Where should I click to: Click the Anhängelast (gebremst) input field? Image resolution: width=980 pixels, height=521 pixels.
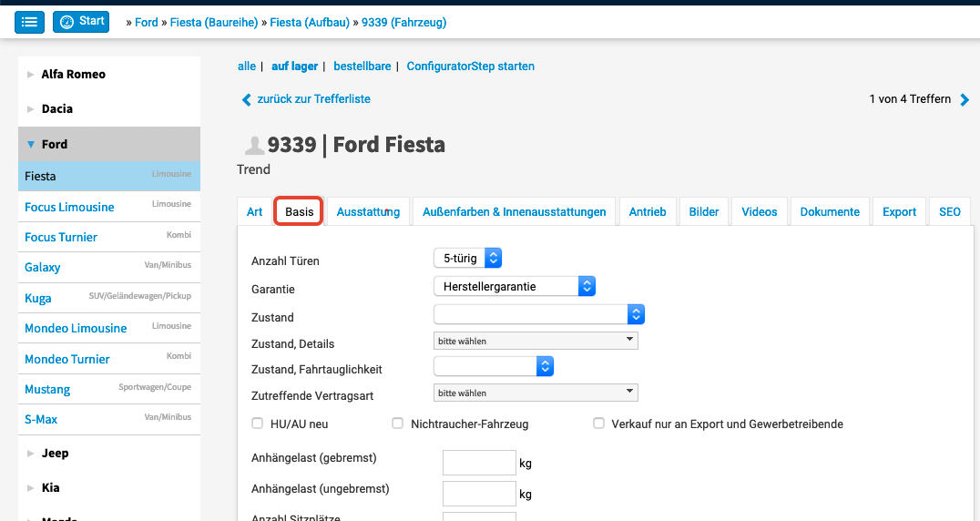coord(479,463)
